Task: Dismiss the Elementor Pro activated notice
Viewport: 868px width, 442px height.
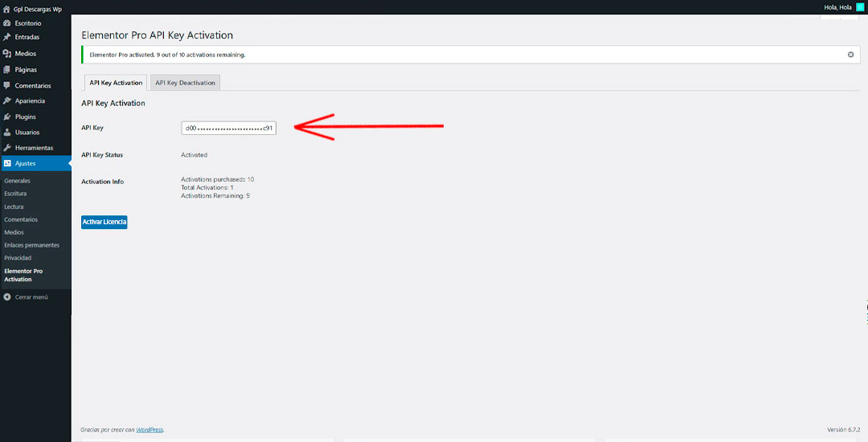Action: 851,55
